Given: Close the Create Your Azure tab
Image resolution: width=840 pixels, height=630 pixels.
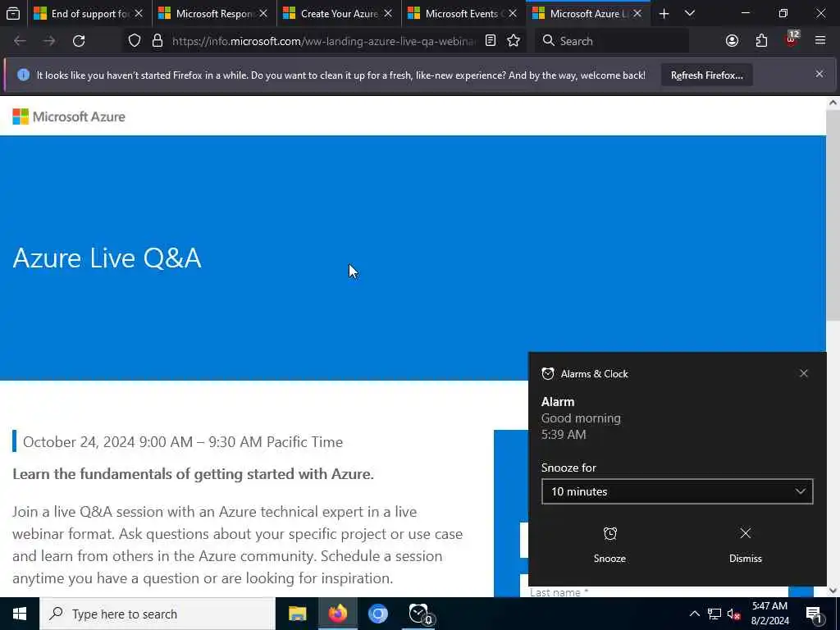Looking at the screenshot, I should tap(388, 13).
